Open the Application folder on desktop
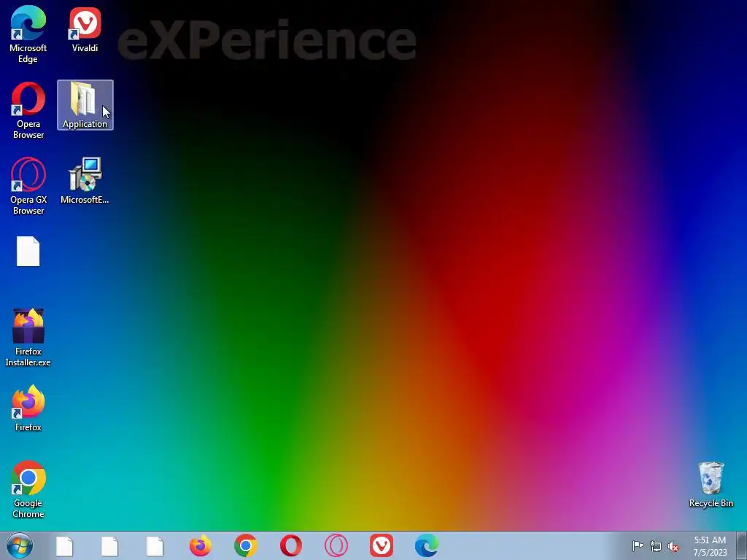Image resolution: width=747 pixels, height=560 pixels. pos(85,105)
